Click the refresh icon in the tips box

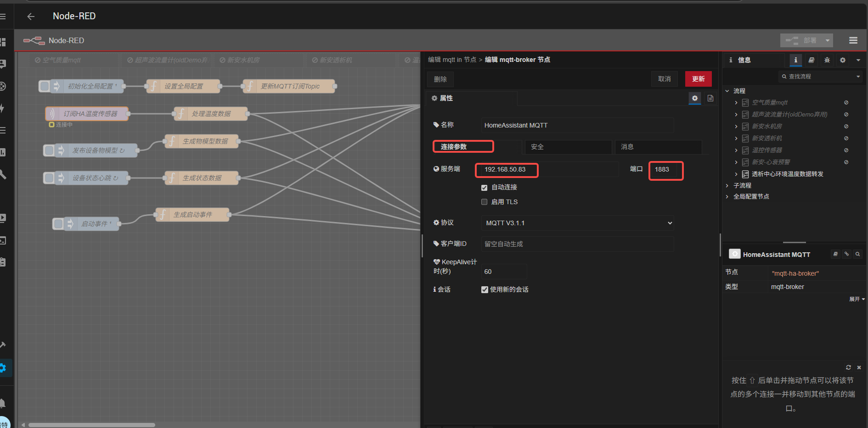click(848, 367)
